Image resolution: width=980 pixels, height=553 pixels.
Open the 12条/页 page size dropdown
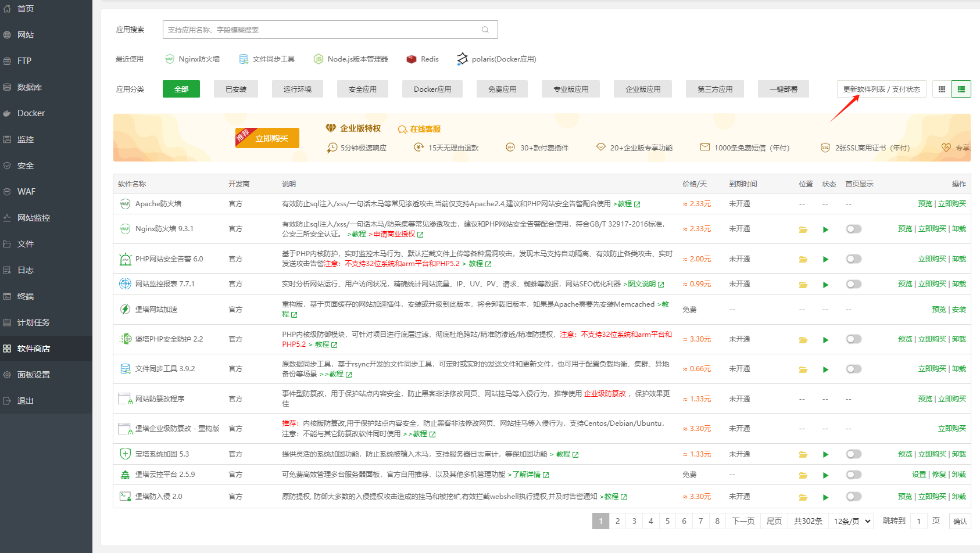point(852,521)
